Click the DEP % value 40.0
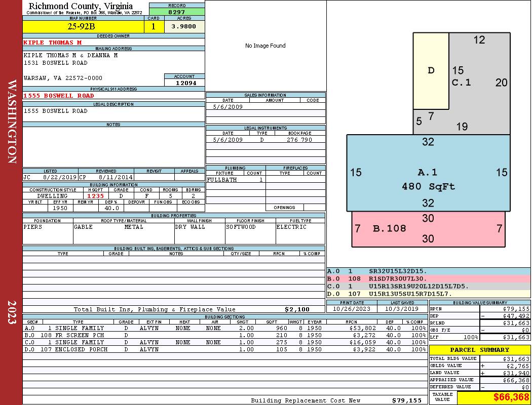Screen dimensions: 532x405 tap(112, 208)
